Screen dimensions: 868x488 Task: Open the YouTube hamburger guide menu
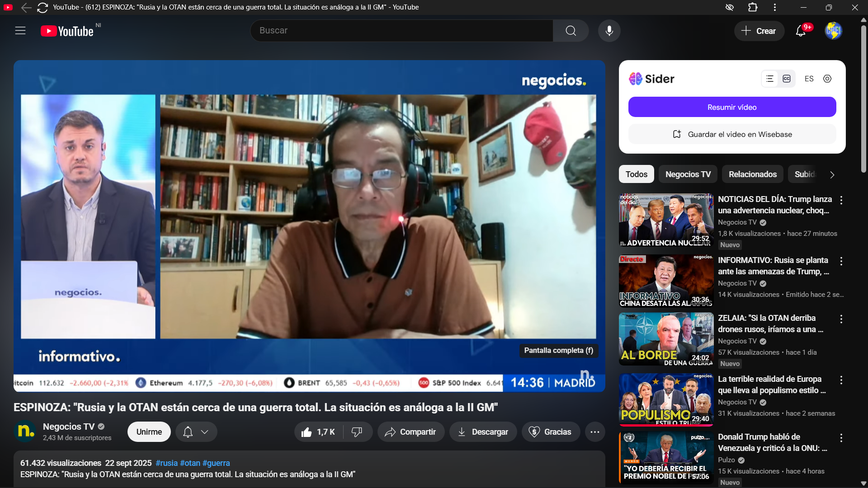click(20, 31)
